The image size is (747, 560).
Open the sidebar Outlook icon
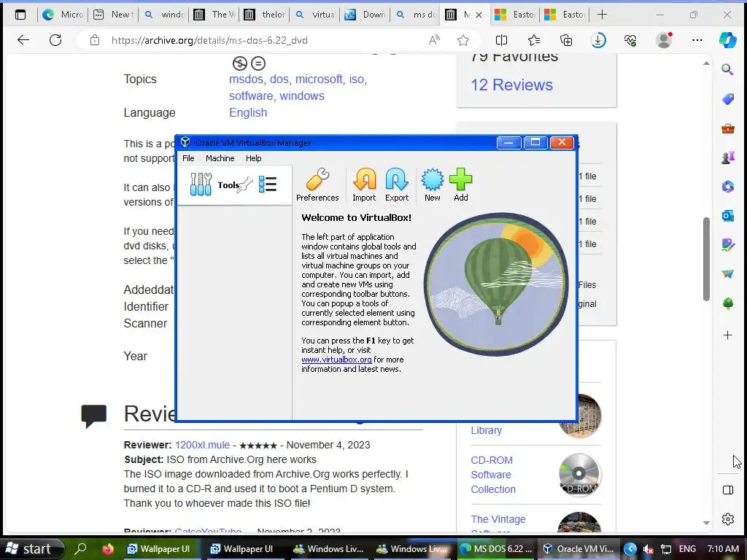(x=727, y=216)
